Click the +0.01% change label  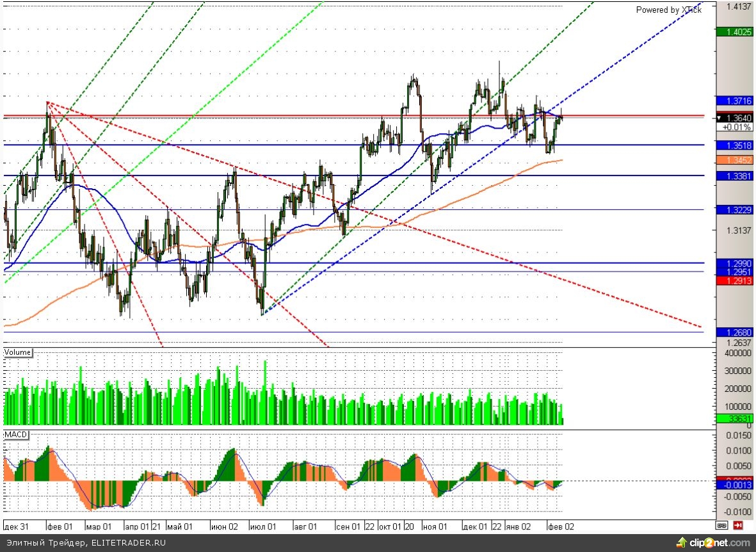tap(734, 127)
